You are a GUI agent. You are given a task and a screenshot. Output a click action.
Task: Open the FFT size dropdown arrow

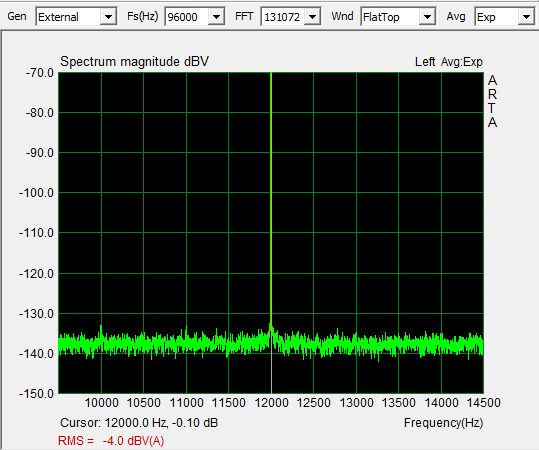312,17
